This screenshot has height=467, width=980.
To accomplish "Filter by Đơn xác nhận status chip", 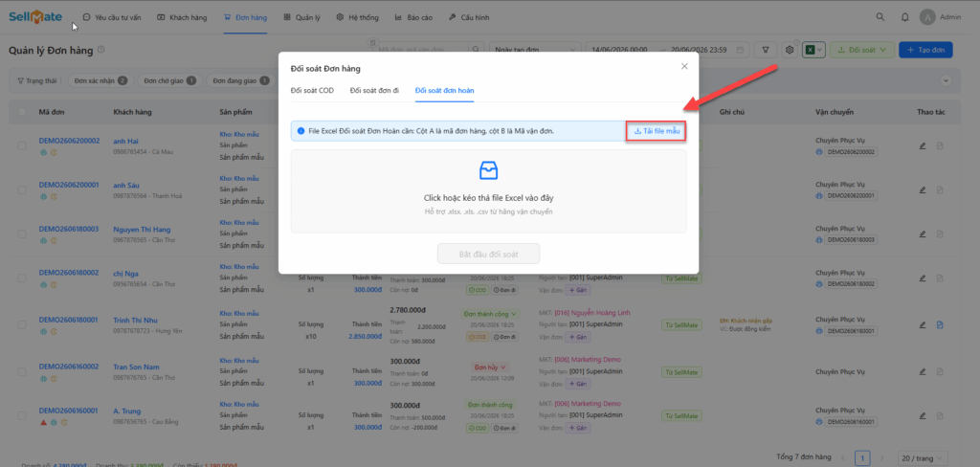I will coord(100,80).
